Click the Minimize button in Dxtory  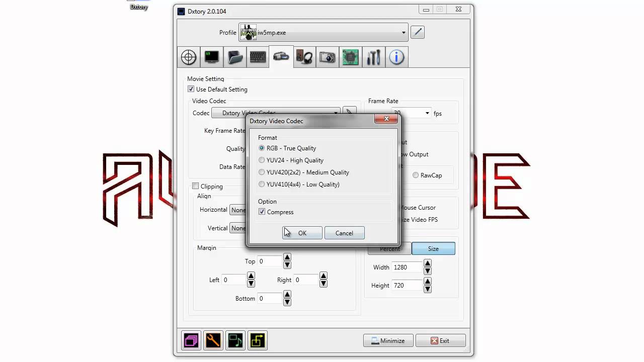coord(388,340)
